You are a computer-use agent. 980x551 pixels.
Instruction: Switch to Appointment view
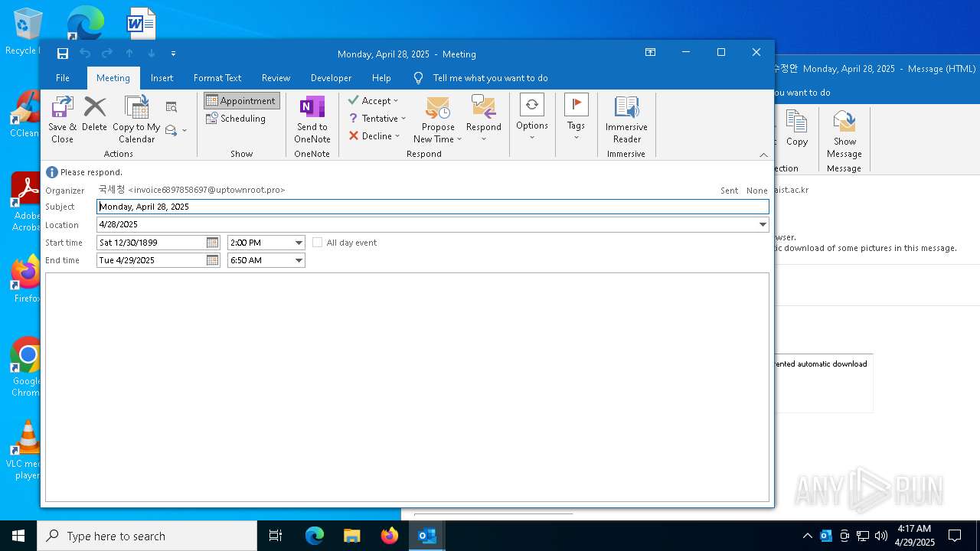pos(241,101)
